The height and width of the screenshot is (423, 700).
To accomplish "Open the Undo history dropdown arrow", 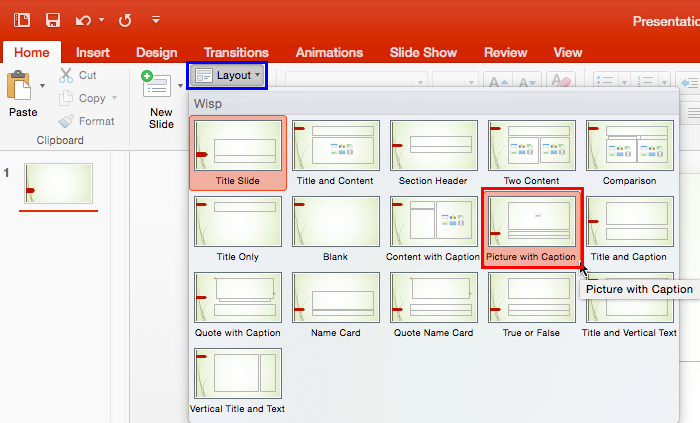I will (x=102, y=20).
